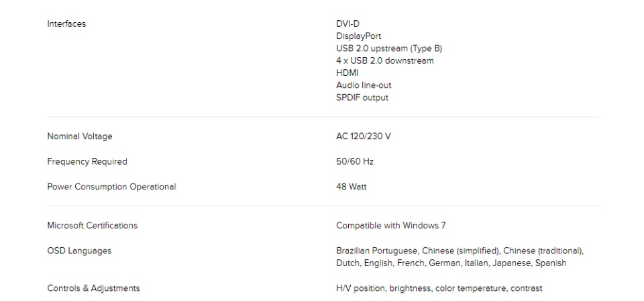This screenshot has width=644, height=301.
Task: Click the Frequency Required label
Action: (87, 162)
